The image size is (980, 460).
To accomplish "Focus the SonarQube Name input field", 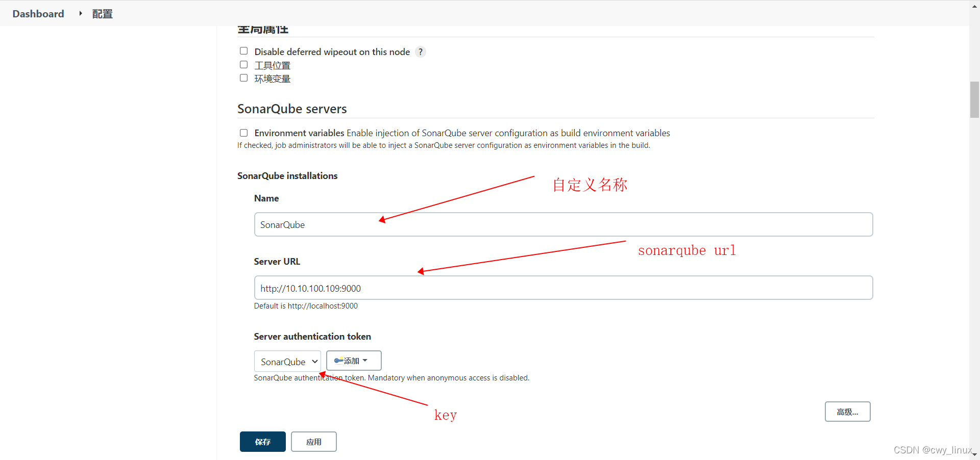I will pyautogui.click(x=563, y=224).
